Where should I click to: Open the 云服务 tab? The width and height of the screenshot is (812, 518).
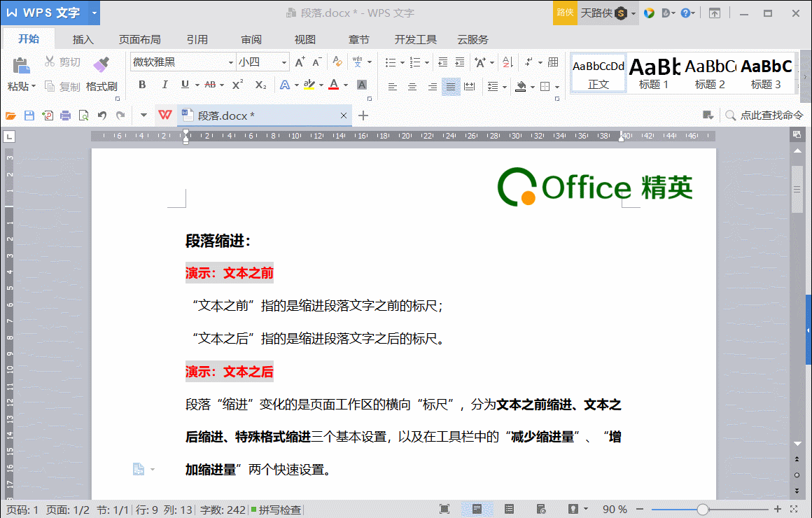pyautogui.click(x=472, y=39)
